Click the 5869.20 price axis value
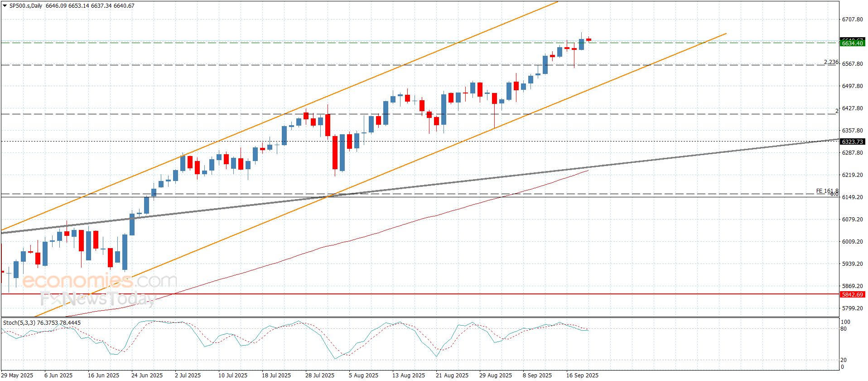Viewport: 868px width, 381px height. (852, 286)
